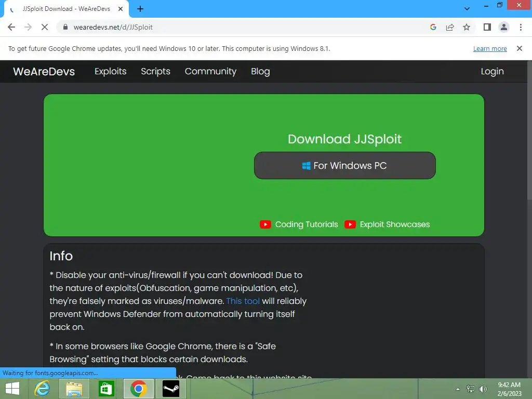Open a new tab with plus button
Viewport: 532px width, 399px height.
coord(140,9)
